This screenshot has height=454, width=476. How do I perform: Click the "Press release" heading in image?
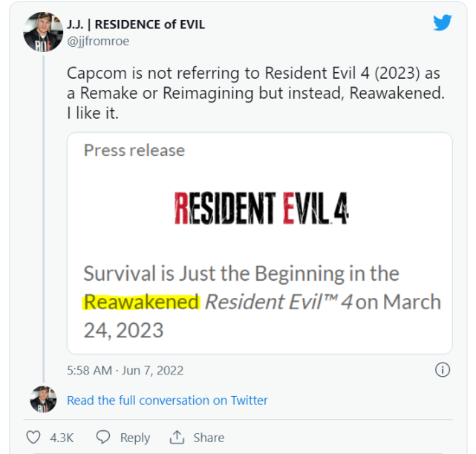(x=134, y=150)
